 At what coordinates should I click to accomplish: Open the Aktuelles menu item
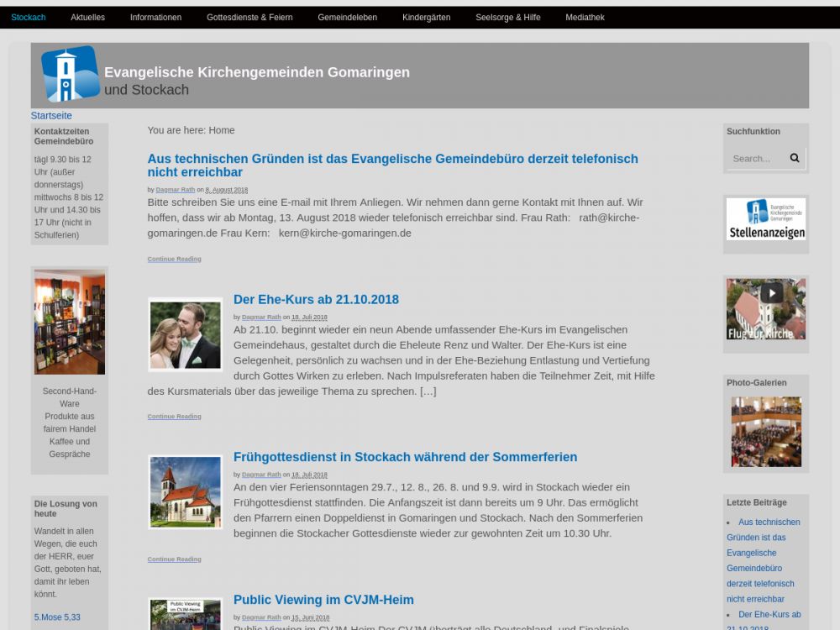(87, 17)
